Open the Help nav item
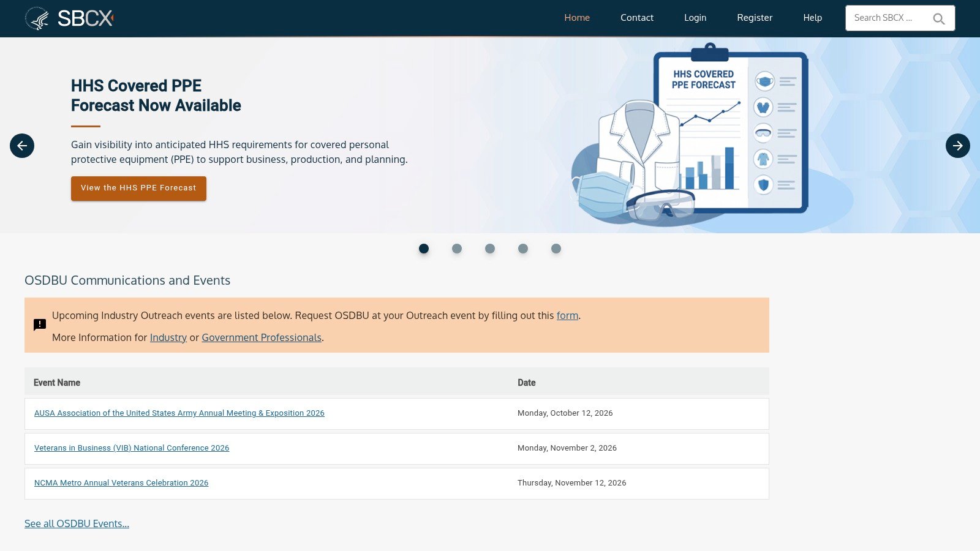Image resolution: width=980 pixels, height=551 pixels. click(x=813, y=18)
